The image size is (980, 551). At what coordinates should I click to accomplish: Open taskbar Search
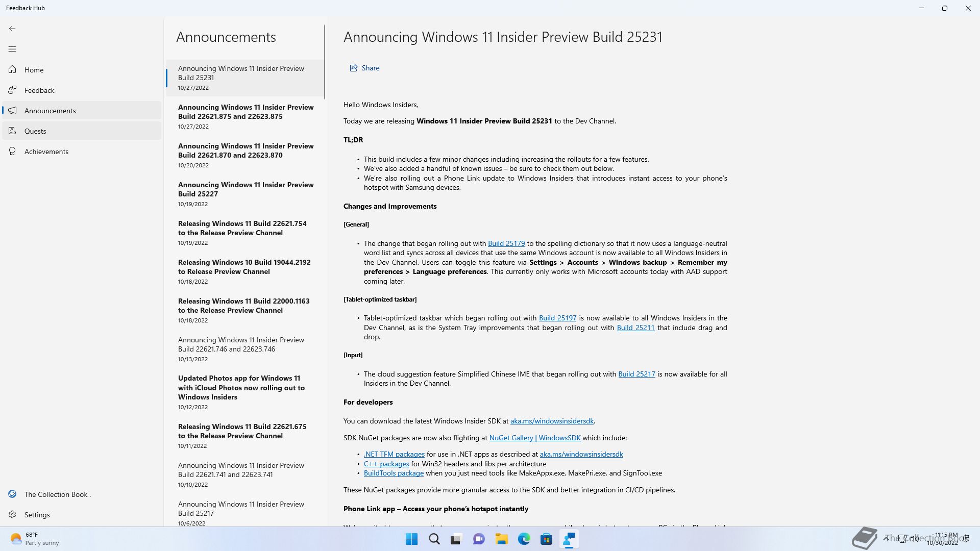tap(434, 539)
